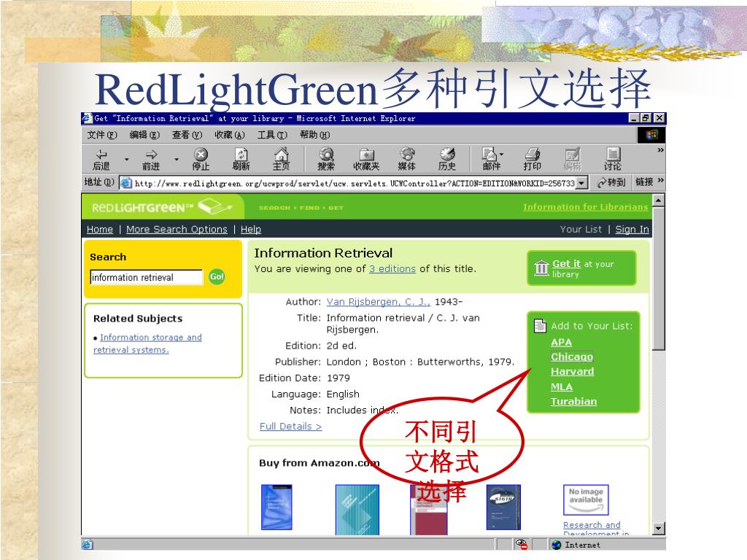Screen dimensions: 747x560
Task: Click the Internet zone globe icon in status bar
Action: 557,545
